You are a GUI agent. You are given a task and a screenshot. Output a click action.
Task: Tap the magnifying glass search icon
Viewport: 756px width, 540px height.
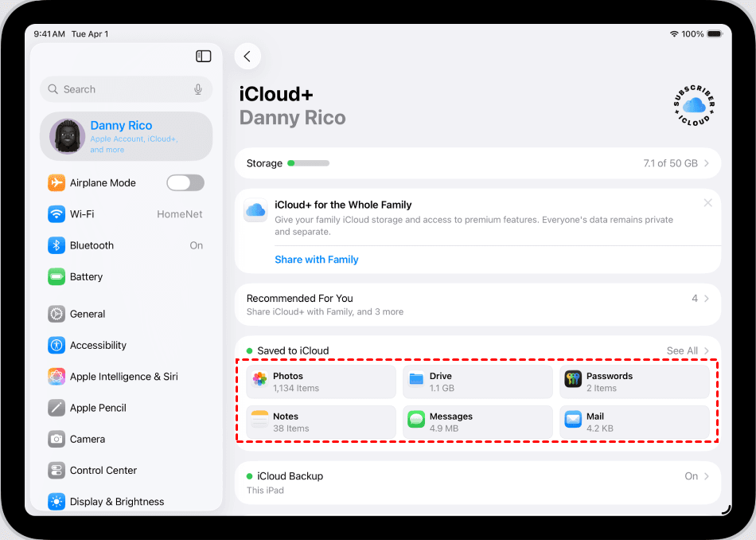click(x=53, y=89)
